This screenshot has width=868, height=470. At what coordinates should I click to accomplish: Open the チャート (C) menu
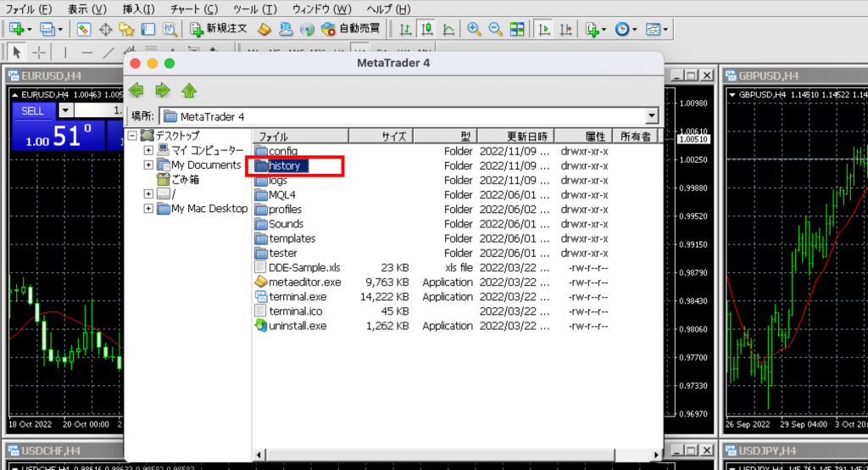click(x=194, y=8)
